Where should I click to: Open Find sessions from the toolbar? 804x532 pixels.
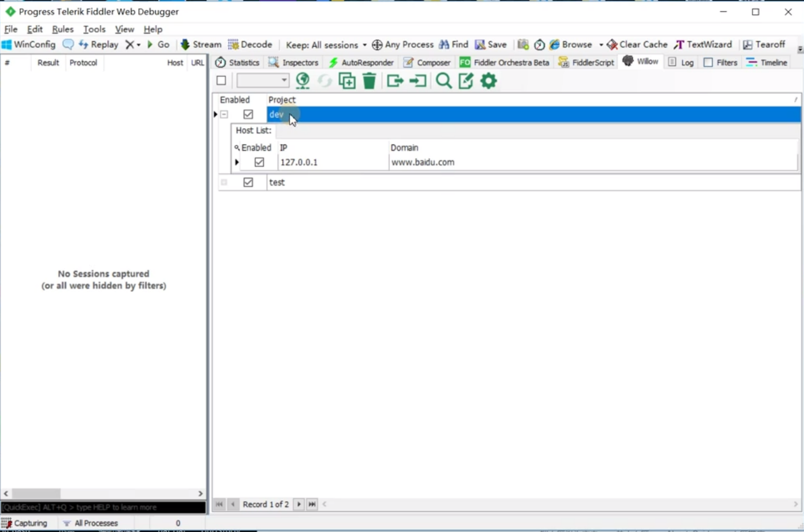coord(454,45)
